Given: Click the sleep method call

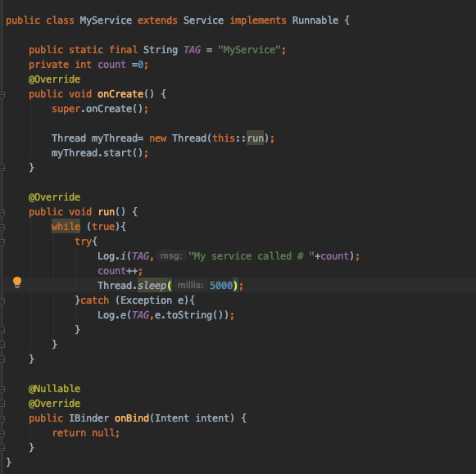Looking at the screenshot, I should [x=152, y=286].
